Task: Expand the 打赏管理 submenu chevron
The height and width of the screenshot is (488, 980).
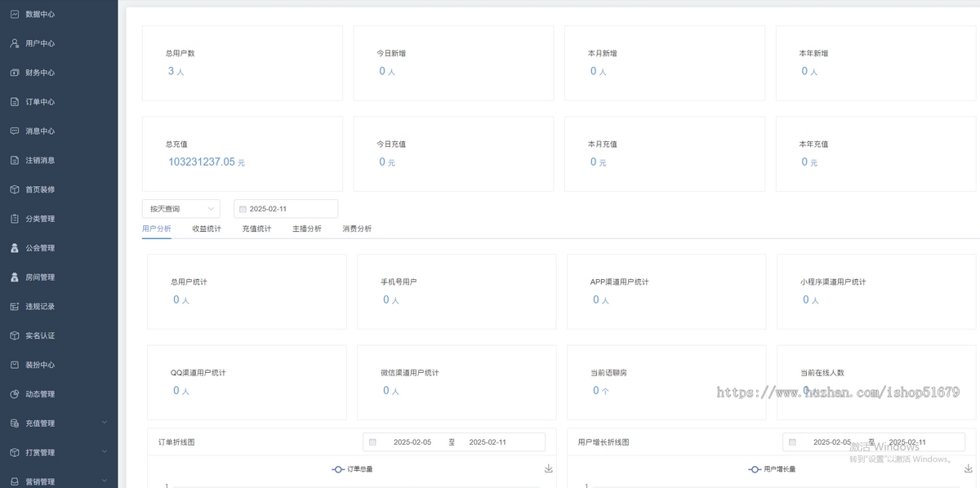Action: [x=105, y=452]
